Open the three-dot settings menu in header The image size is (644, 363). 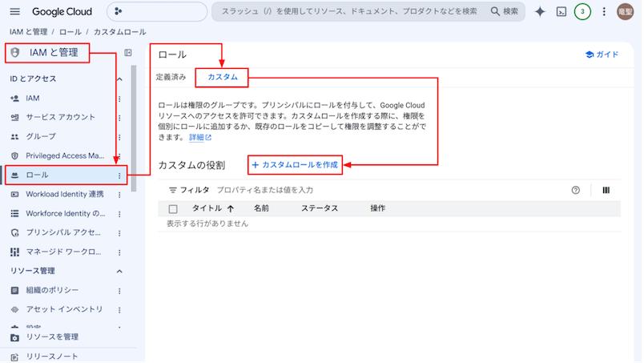coord(604,11)
